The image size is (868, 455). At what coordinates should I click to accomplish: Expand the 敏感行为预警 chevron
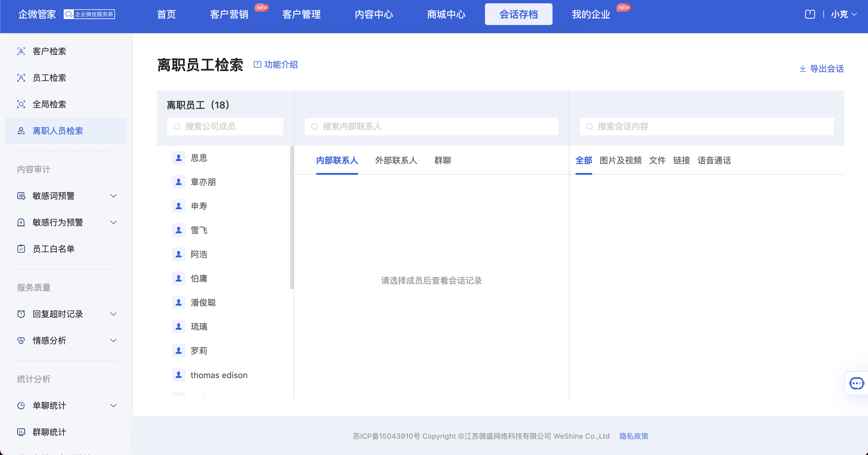coord(114,222)
